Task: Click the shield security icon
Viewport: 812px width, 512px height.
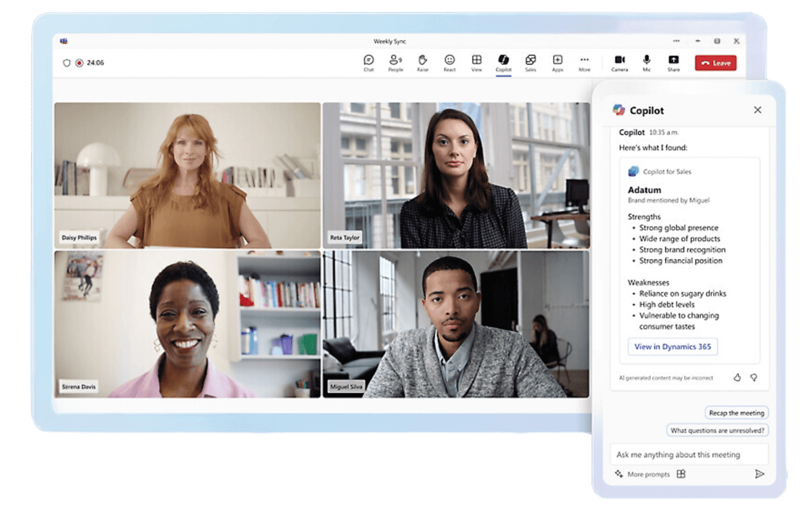Action: pos(66,63)
